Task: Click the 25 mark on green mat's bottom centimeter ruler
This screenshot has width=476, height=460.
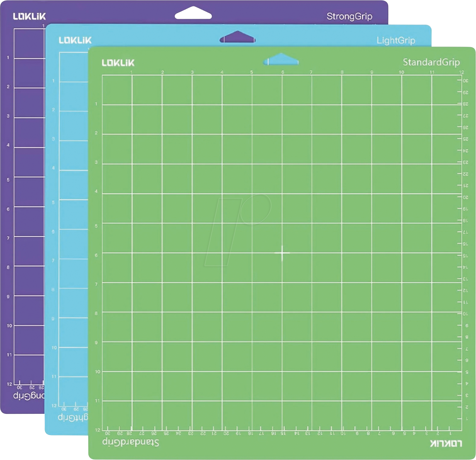Action: (166, 433)
